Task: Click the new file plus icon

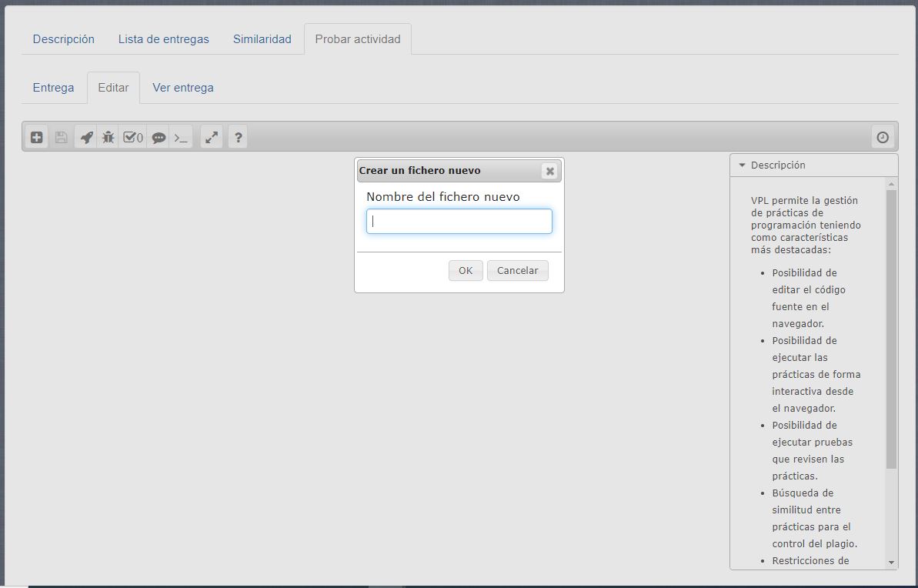Action: point(36,138)
